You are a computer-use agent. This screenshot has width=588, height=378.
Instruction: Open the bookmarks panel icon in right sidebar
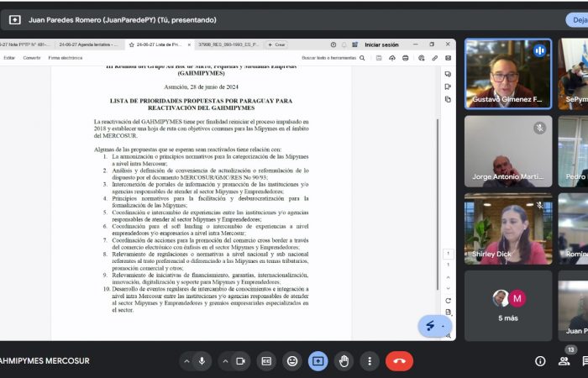tap(448, 87)
